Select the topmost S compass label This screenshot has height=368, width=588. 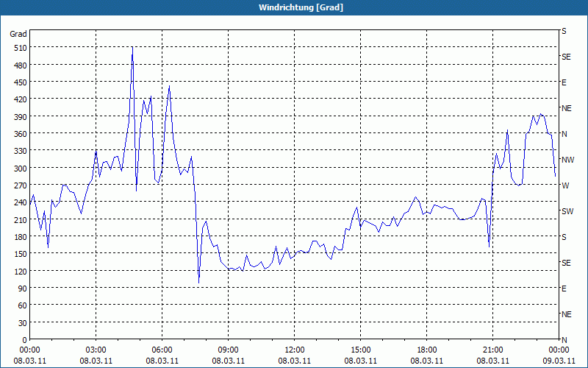(564, 31)
